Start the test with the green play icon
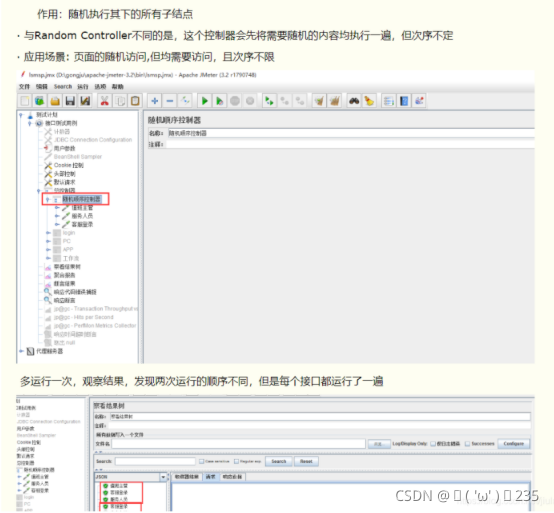The height and width of the screenshot is (513, 554). tap(205, 101)
